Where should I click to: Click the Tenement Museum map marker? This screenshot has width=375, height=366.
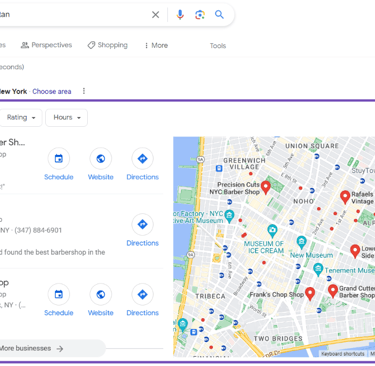coord(318,269)
